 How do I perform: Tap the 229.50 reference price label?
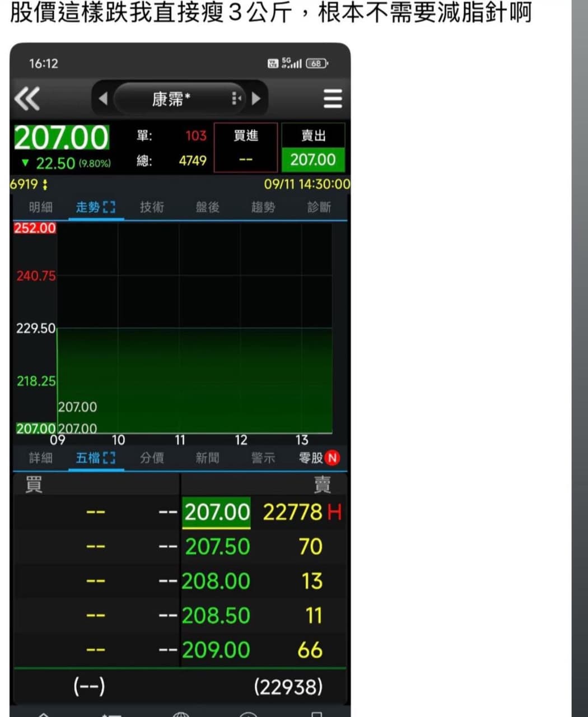coord(35,328)
